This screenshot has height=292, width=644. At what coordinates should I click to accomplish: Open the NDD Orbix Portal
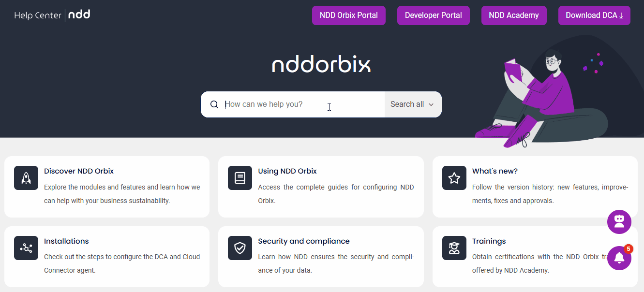(x=348, y=15)
